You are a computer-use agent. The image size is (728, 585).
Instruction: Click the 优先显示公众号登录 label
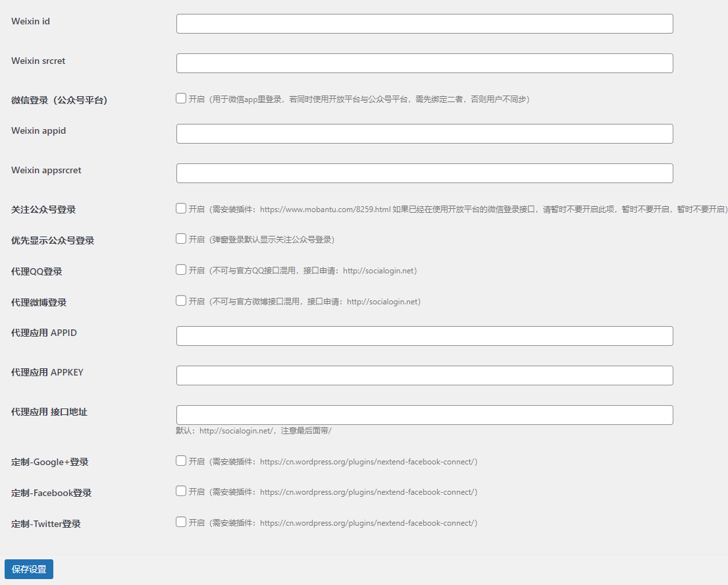(x=53, y=241)
